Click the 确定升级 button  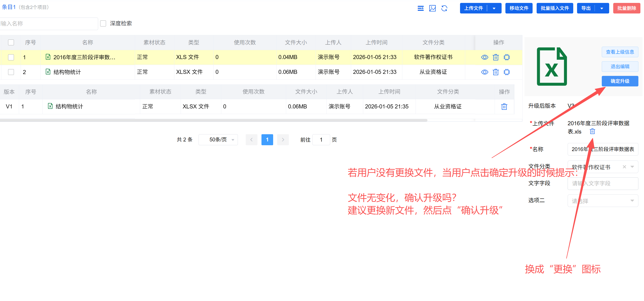pos(620,81)
